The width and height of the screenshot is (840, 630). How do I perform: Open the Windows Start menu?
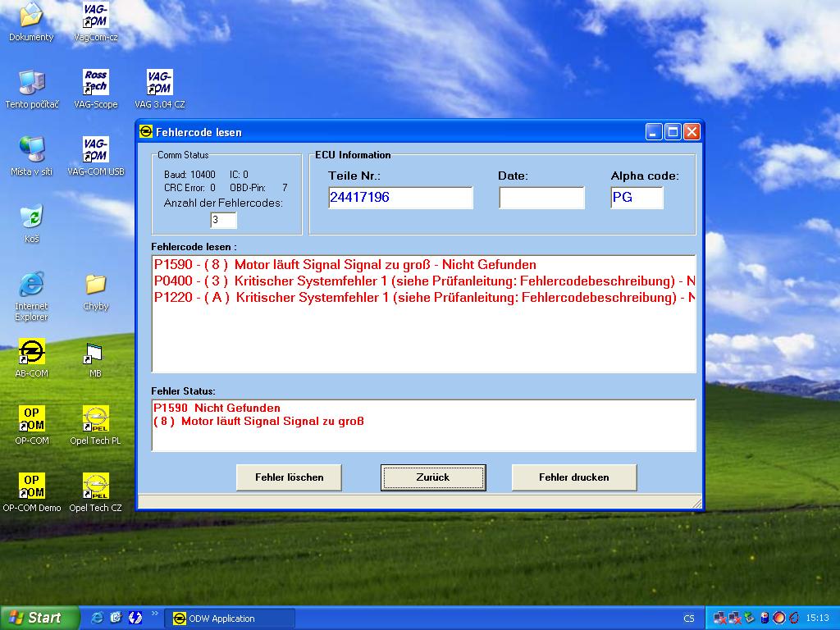pyautogui.click(x=39, y=618)
